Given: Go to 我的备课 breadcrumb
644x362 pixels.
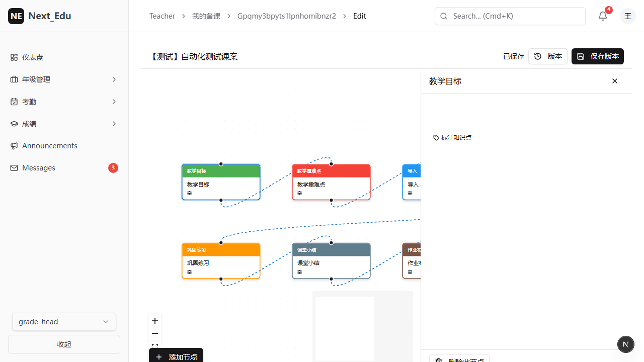Looking at the screenshot, I should [206, 16].
